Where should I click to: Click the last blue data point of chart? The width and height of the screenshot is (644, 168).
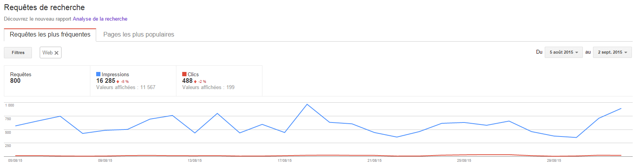pyautogui.click(x=621, y=108)
